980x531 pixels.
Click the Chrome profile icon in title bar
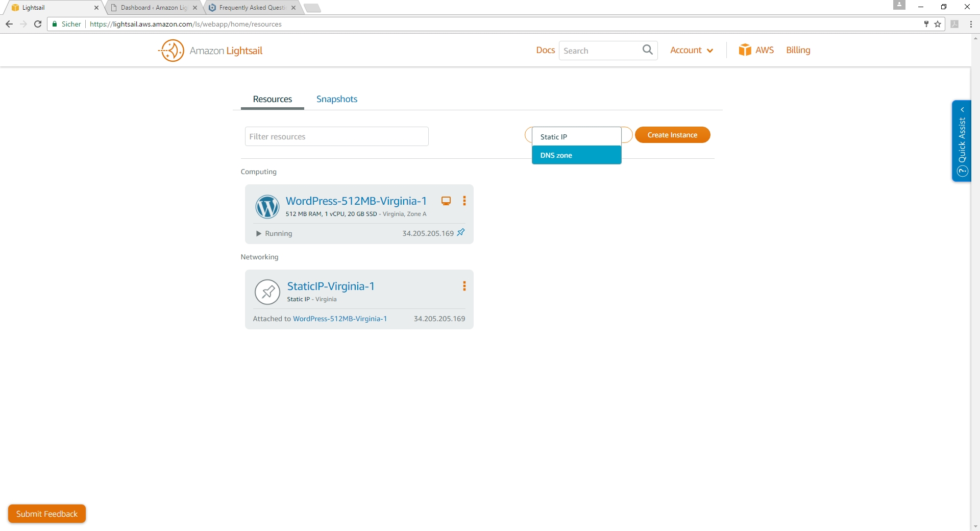899,5
